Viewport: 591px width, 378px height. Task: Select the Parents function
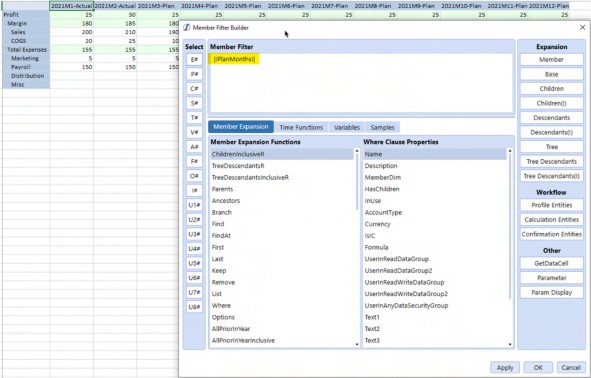pos(282,189)
